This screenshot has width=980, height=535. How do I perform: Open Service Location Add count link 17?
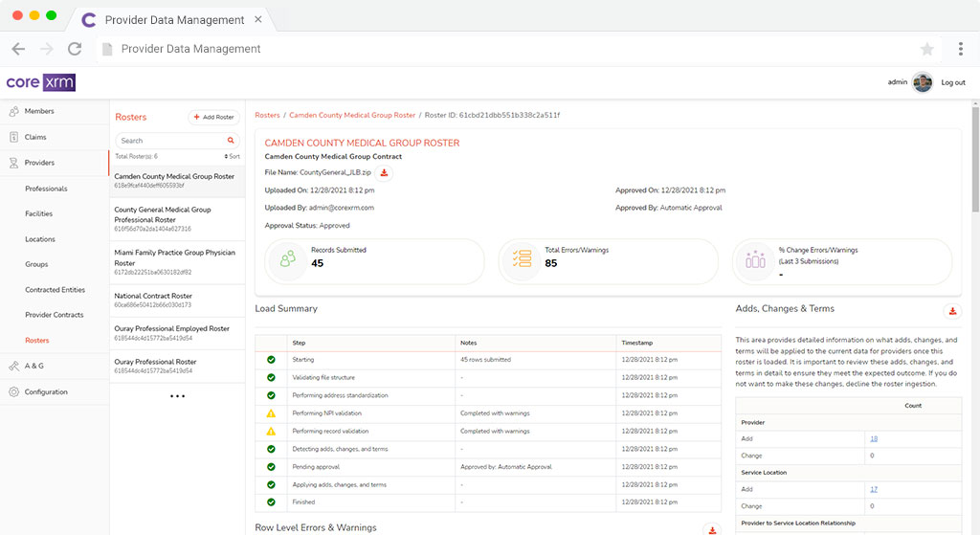(874, 489)
